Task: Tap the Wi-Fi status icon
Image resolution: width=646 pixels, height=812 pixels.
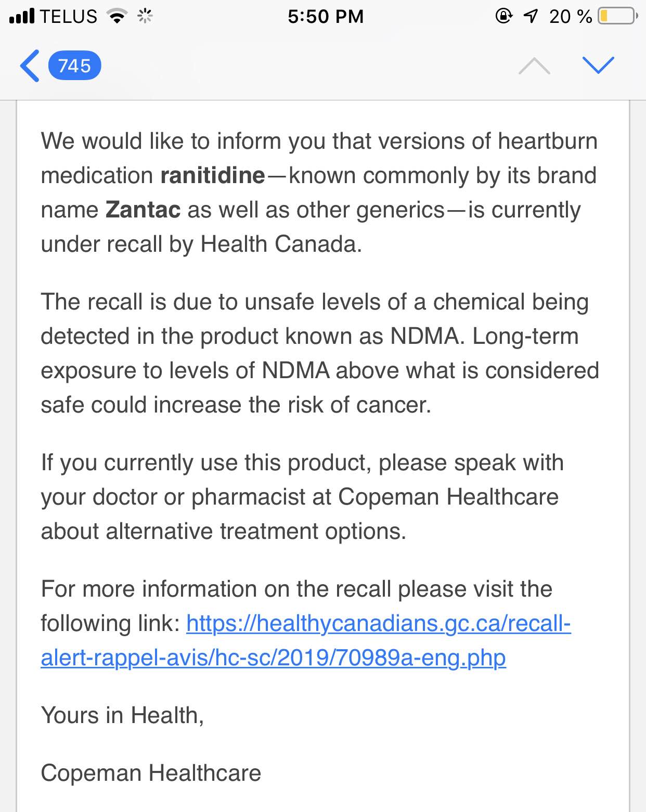Action: [118, 17]
